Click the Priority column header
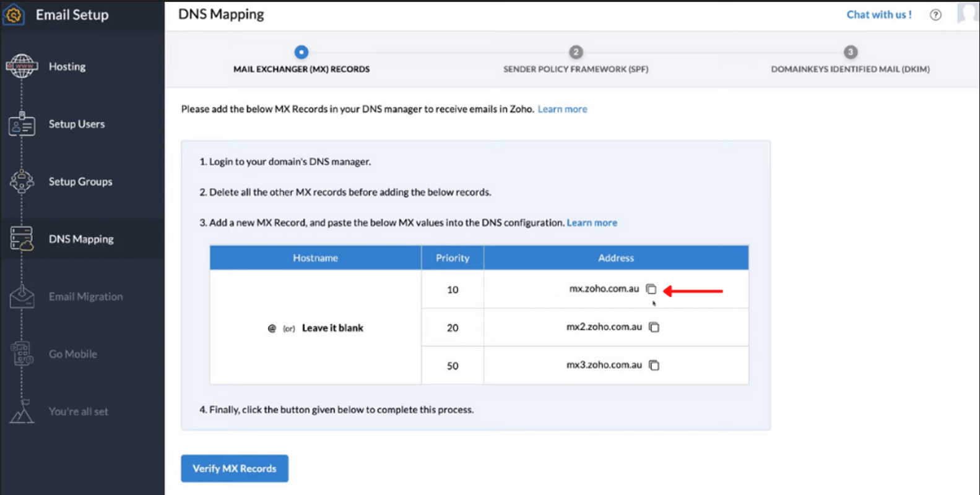Image resolution: width=980 pixels, height=495 pixels. [453, 258]
